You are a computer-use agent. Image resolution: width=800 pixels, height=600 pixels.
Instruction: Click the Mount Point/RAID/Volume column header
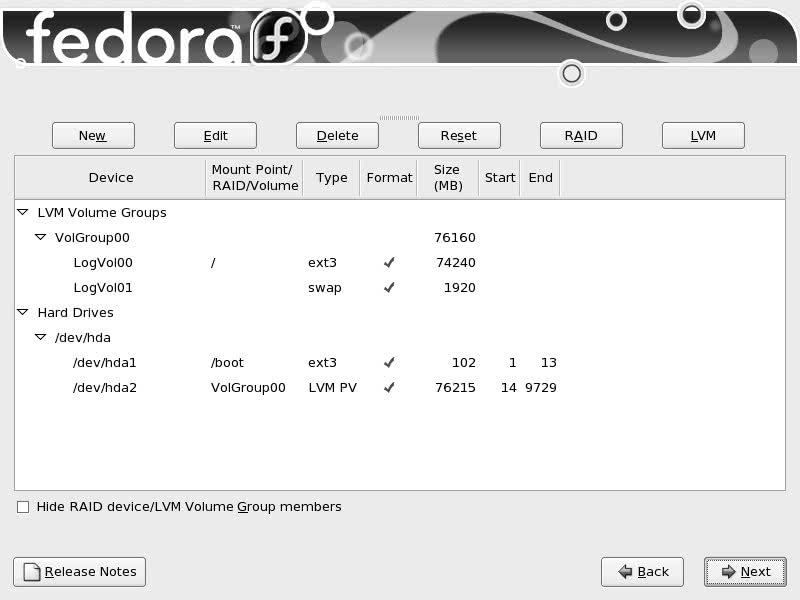pyautogui.click(x=255, y=178)
